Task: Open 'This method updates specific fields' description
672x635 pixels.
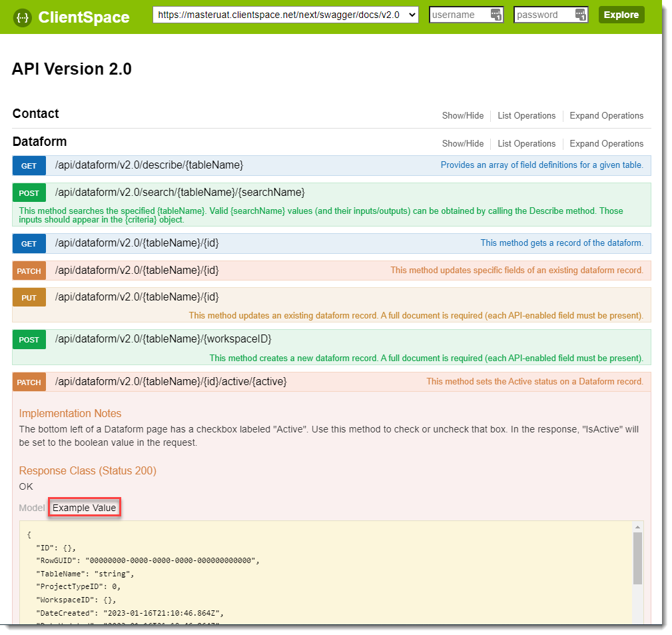Action: [517, 271]
